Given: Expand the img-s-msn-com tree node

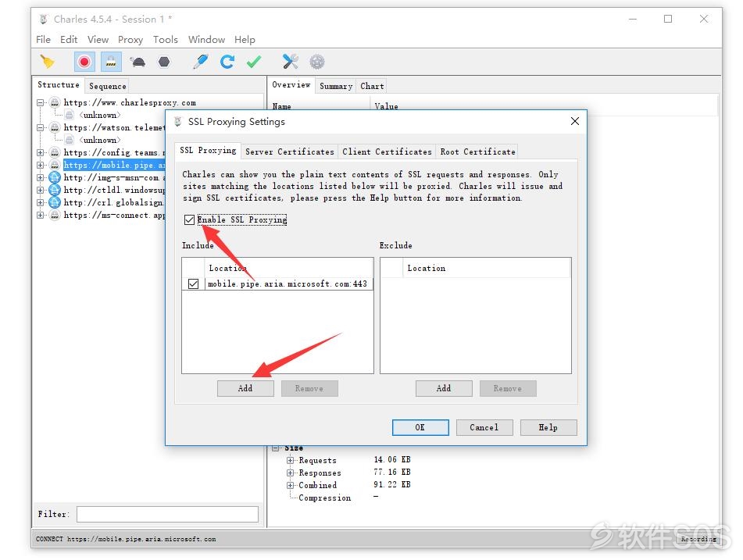Looking at the screenshot, I should tap(41, 177).
